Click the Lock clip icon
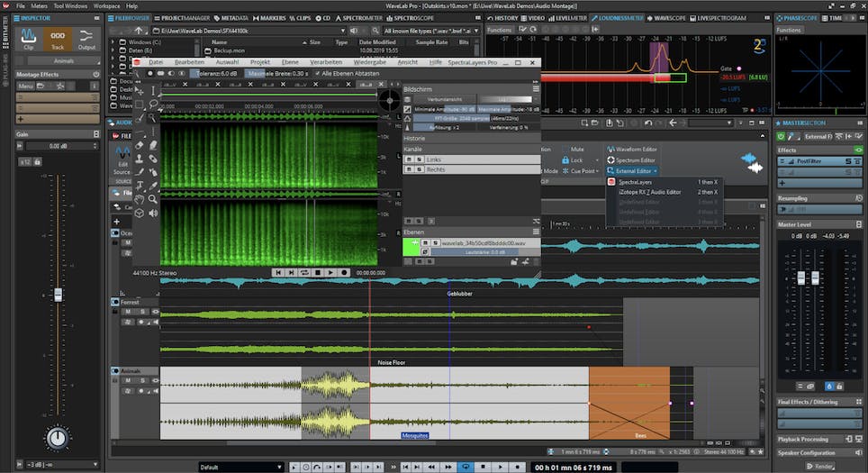 pos(564,159)
